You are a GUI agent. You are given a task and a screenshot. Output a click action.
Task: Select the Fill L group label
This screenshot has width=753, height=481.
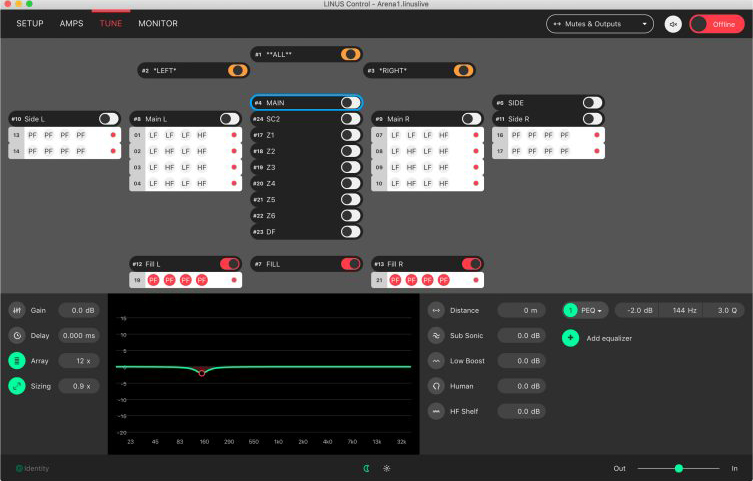coord(153,264)
